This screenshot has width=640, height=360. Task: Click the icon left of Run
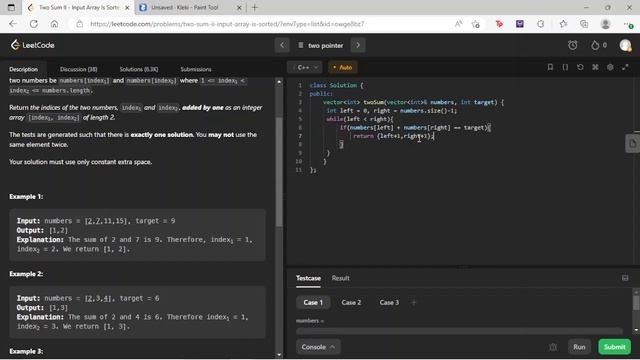click(553, 347)
